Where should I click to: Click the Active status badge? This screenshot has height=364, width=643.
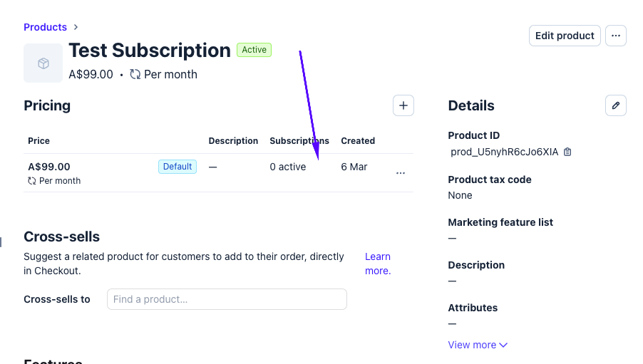pos(254,50)
